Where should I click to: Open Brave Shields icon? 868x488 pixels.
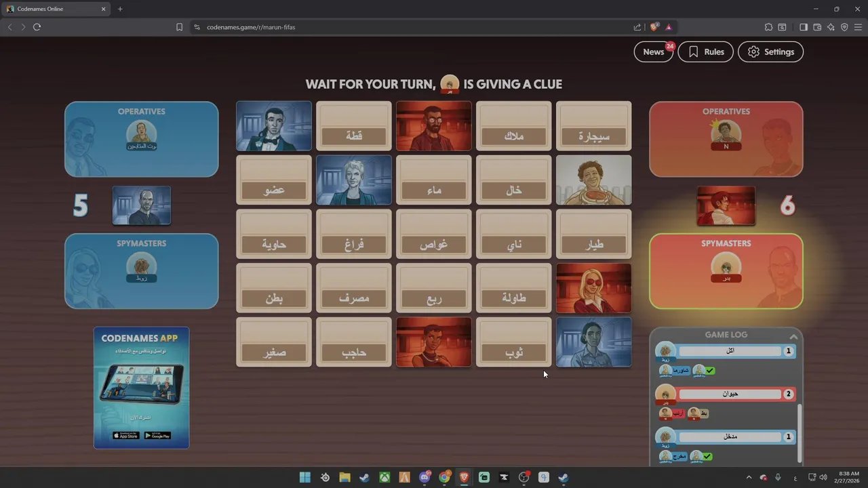pos(654,27)
